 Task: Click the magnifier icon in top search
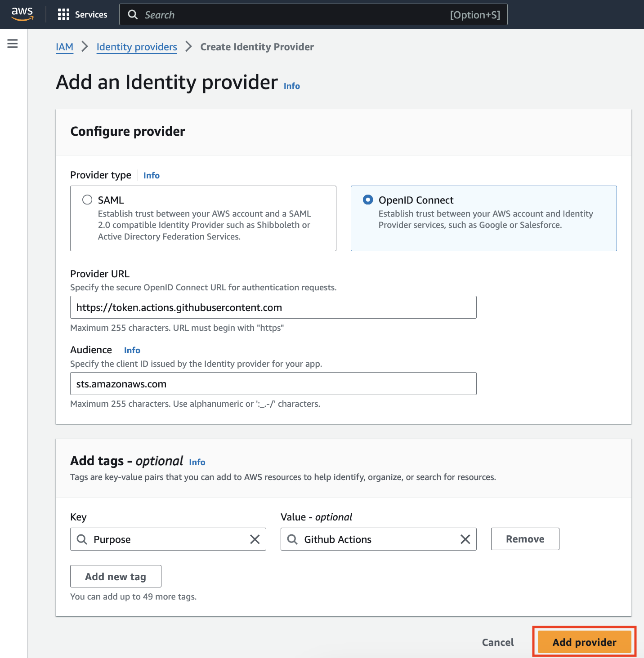[133, 15]
